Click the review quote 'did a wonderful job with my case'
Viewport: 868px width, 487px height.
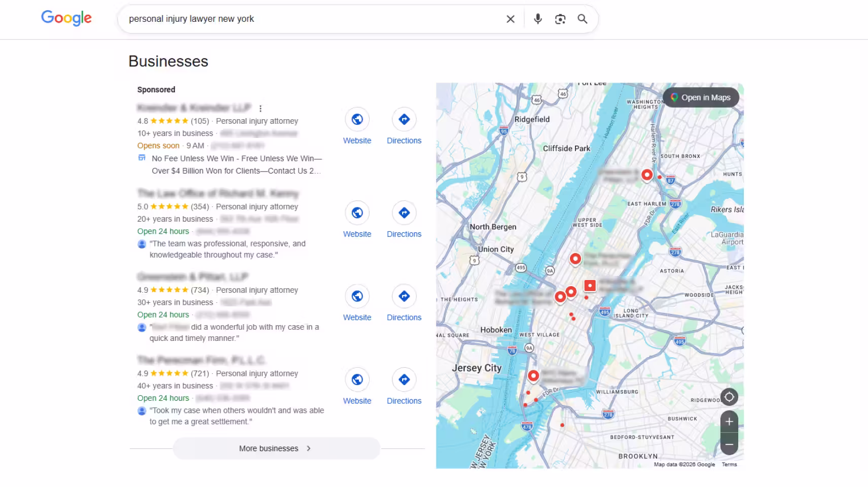coord(234,333)
